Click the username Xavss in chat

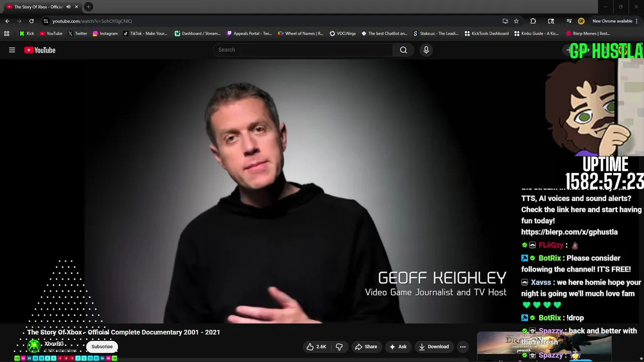[541, 283]
